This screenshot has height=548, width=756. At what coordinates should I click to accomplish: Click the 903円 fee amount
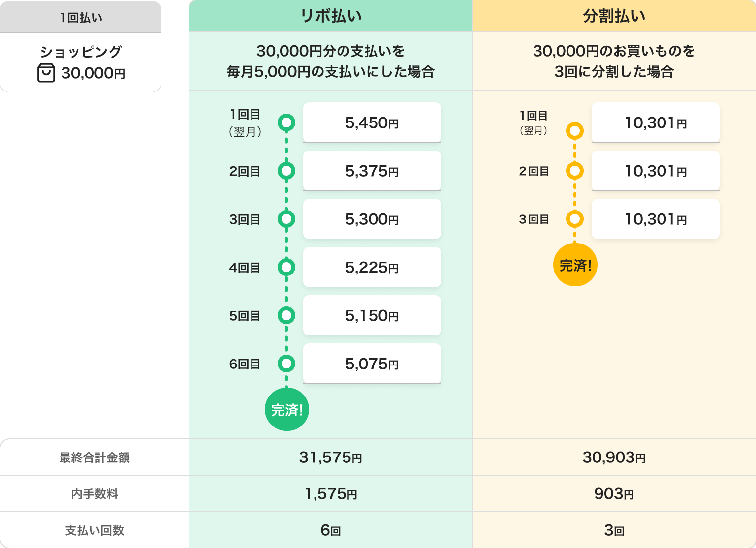[614, 494]
